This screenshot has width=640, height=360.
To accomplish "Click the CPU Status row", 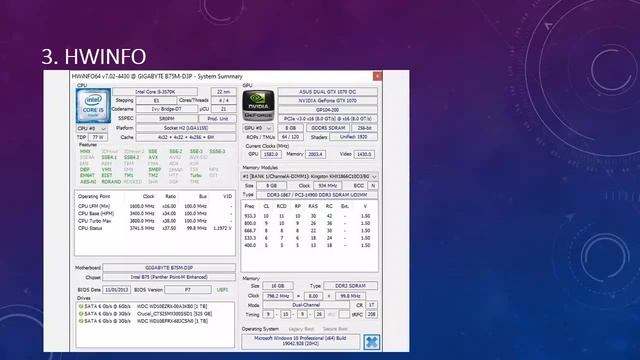I will 155,228.
